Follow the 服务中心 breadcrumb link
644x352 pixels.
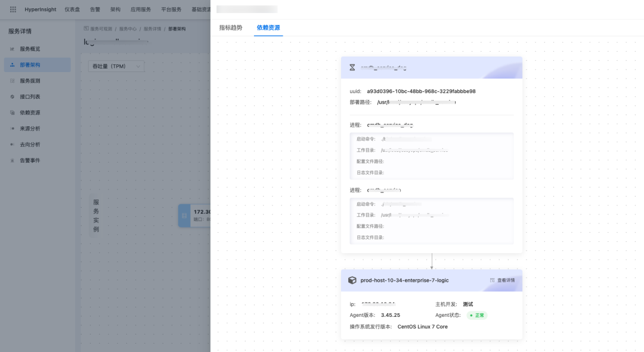tap(128, 28)
